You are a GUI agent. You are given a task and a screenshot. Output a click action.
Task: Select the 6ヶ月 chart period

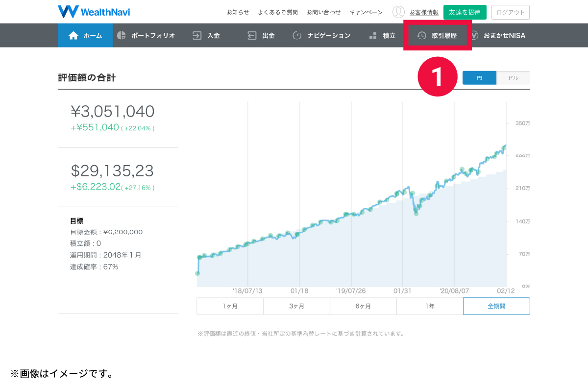tap(363, 306)
